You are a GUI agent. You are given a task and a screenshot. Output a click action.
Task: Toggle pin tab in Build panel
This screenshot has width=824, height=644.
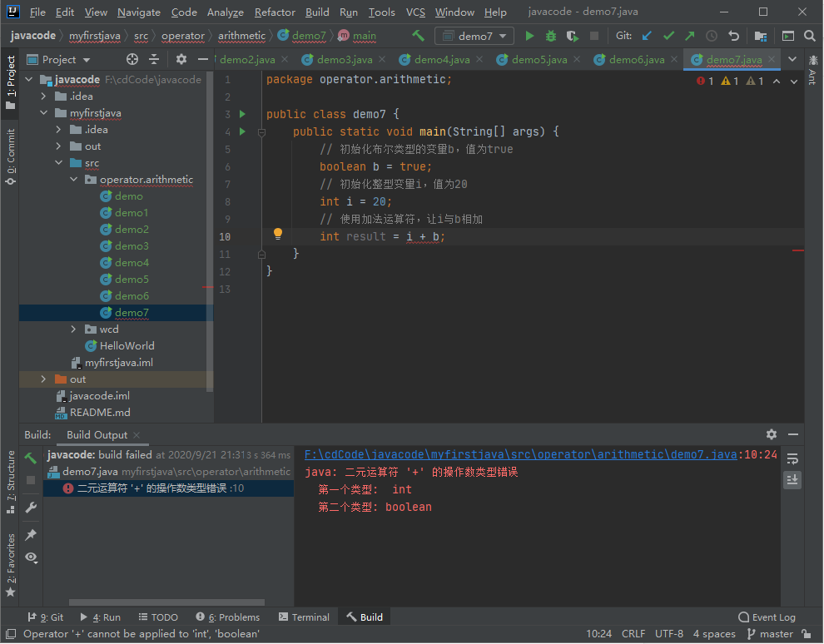click(x=31, y=534)
